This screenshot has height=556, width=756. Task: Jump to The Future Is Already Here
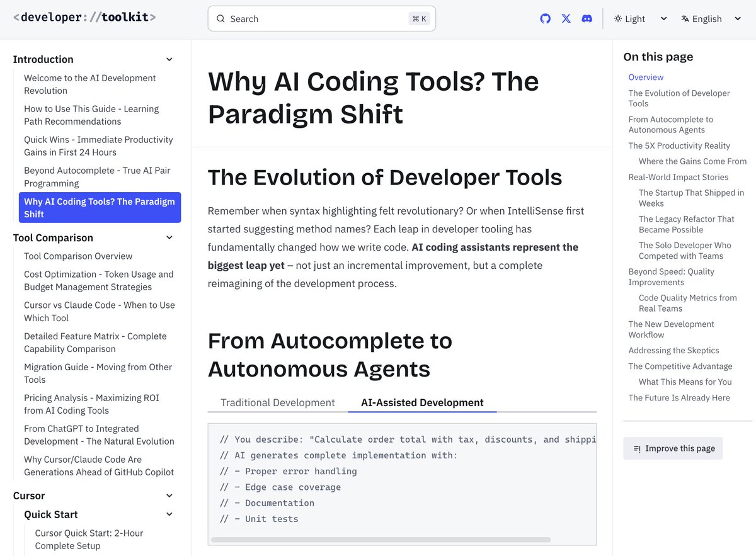(679, 398)
